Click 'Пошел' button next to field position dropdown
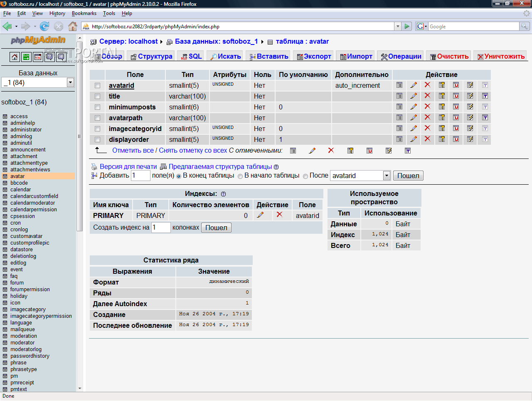Image resolution: width=532 pixels, height=401 pixels. coord(408,176)
